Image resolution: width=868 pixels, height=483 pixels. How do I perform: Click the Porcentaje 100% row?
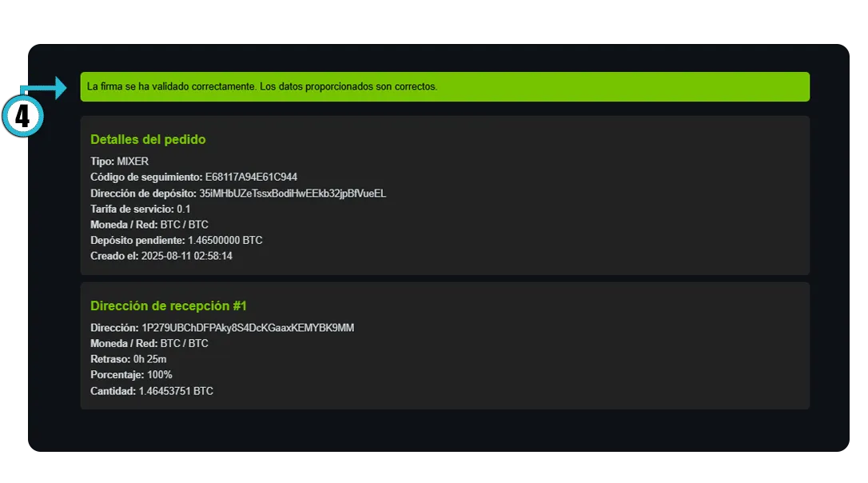coord(131,375)
